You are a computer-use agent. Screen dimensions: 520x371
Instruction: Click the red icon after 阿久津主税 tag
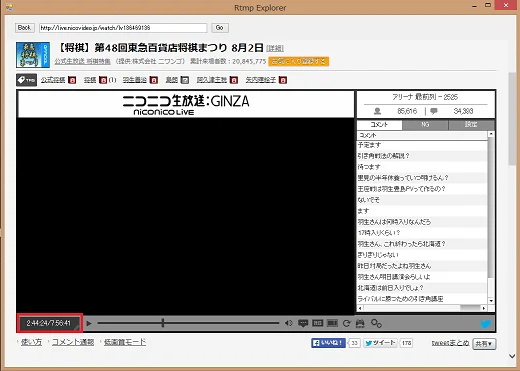tap(234, 80)
